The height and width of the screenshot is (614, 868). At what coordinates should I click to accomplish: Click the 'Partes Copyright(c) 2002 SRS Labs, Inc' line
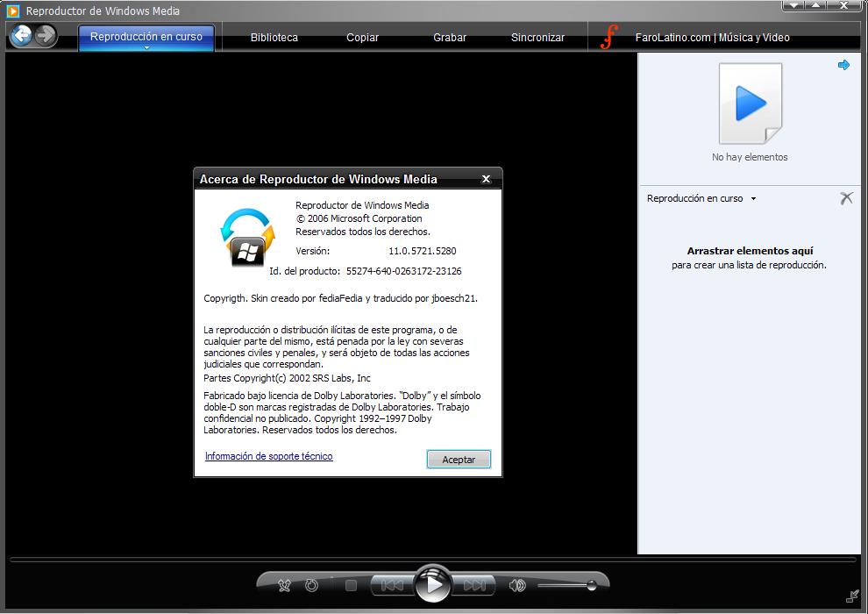click(288, 378)
